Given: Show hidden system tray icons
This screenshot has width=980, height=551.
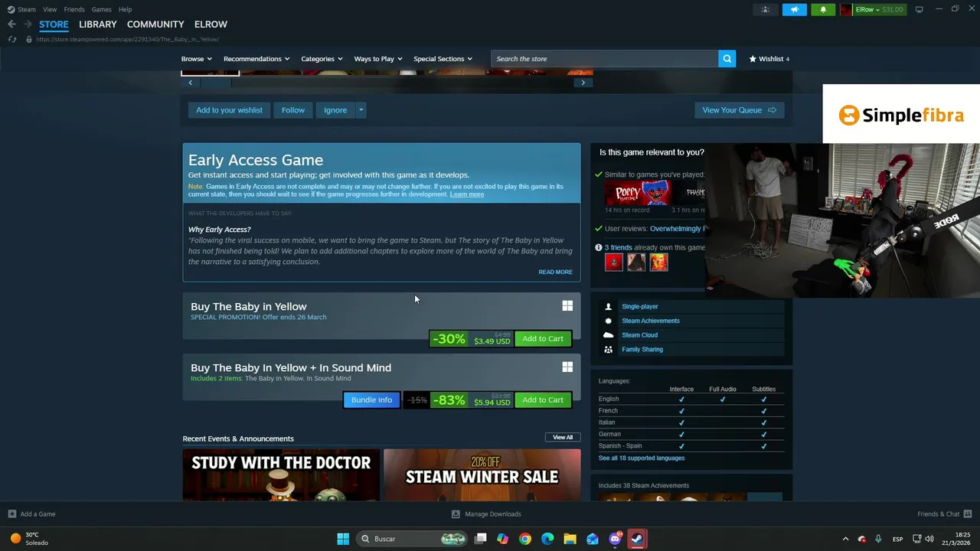Looking at the screenshot, I should pyautogui.click(x=845, y=539).
